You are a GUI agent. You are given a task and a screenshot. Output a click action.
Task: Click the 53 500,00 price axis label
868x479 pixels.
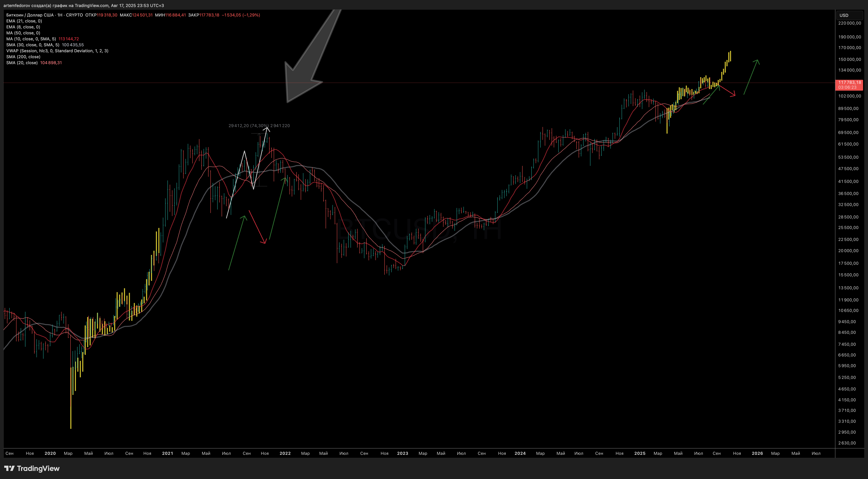point(849,157)
